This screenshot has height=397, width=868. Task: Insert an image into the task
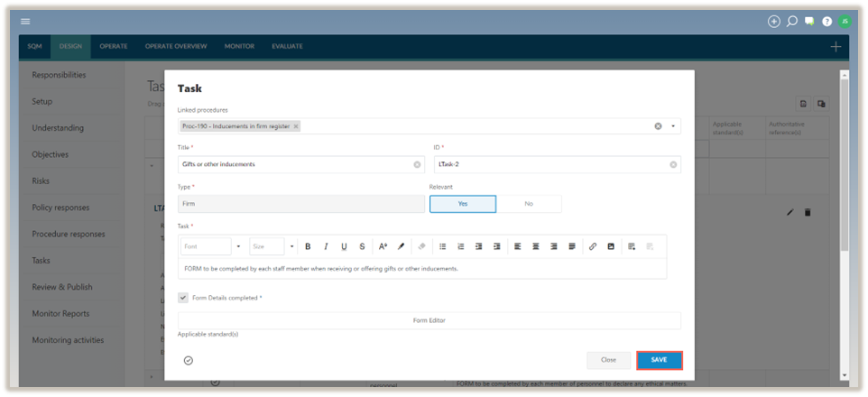tap(611, 246)
